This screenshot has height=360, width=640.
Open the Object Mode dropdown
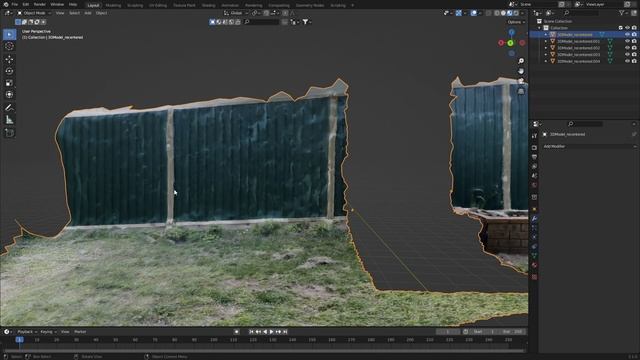[34, 13]
